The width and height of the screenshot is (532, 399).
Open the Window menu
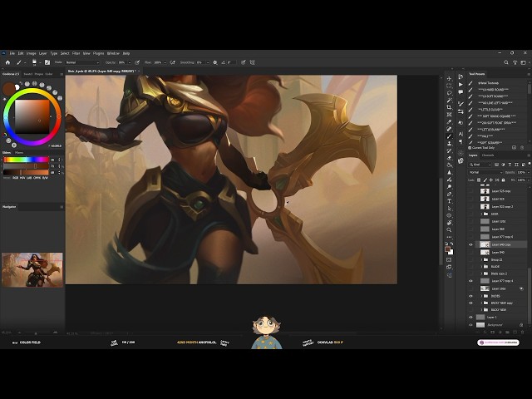point(113,53)
